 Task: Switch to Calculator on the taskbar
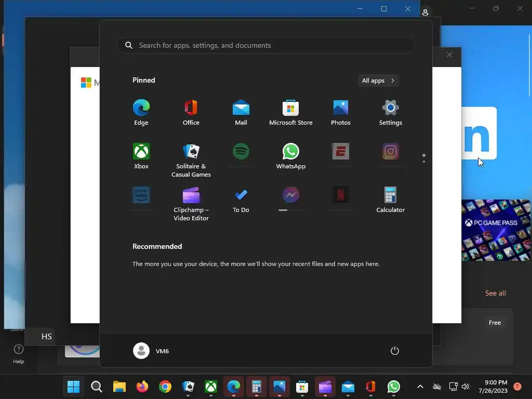coord(257,387)
